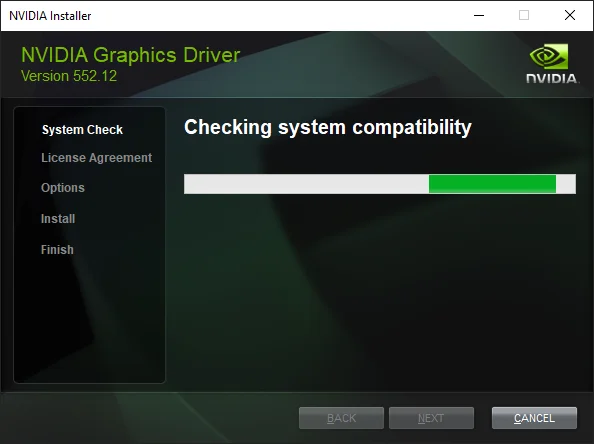Click the greyed-out Next button

coord(431,418)
